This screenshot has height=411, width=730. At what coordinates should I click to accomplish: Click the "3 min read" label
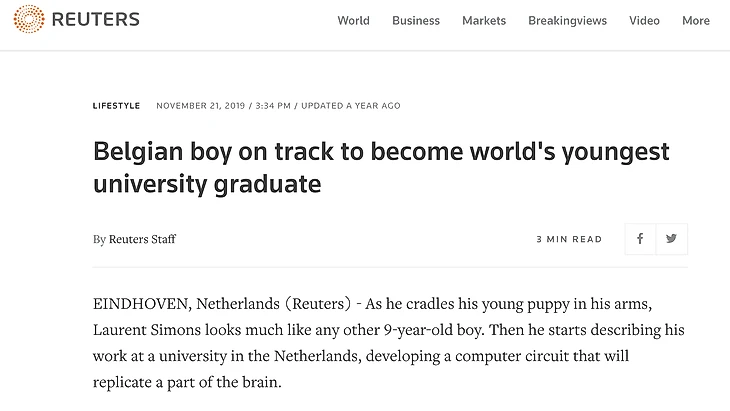pos(569,240)
